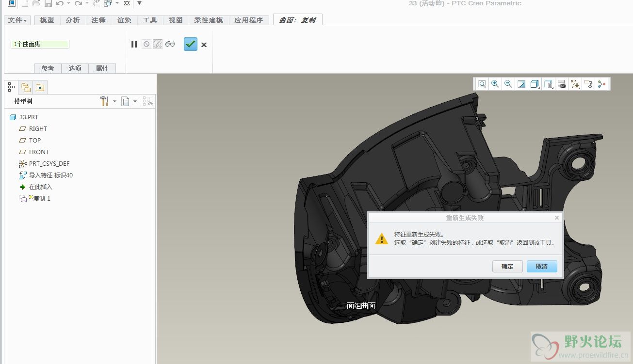Click 取消 in the regeneration failed dialog
This screenshot has width=633, height=364.
[x=542, y=267]
